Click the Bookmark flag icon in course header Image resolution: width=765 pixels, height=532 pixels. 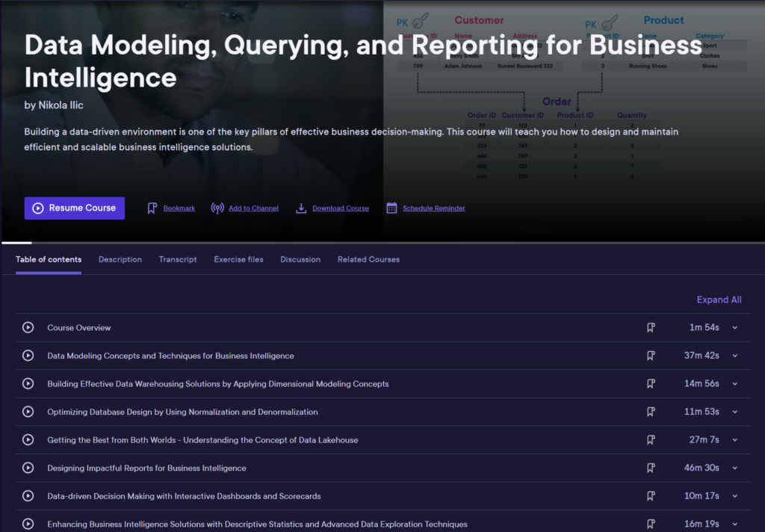(x=152, y=208)
